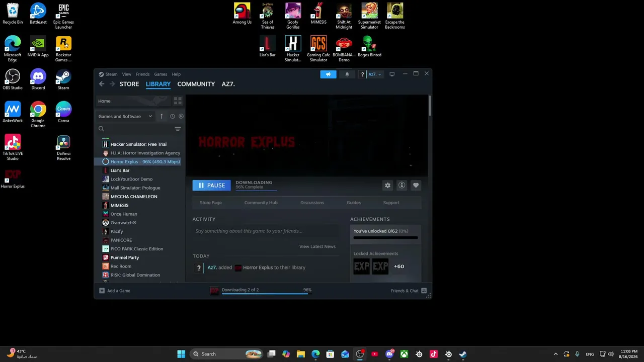The width and height of the screenshot is (644, 362).
Task: Show hidden system tray icons chevron
Action: tap(555, 354)
